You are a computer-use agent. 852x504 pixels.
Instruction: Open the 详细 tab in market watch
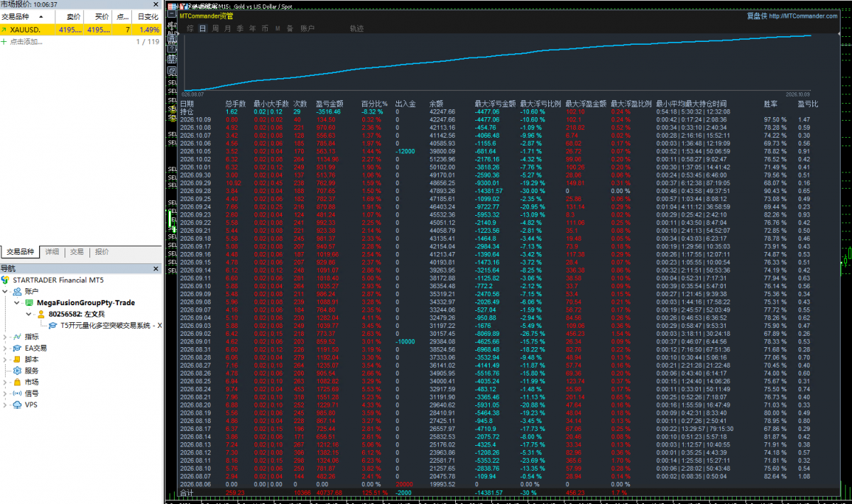click(x=53, y=252)
